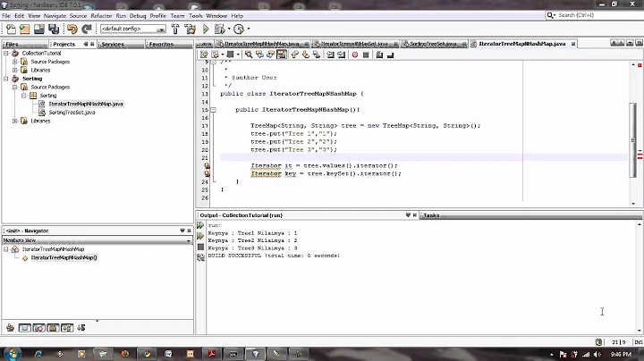Click the editor Shift Line Right icon
Screen dimensions: 644x361
(342, 55)
